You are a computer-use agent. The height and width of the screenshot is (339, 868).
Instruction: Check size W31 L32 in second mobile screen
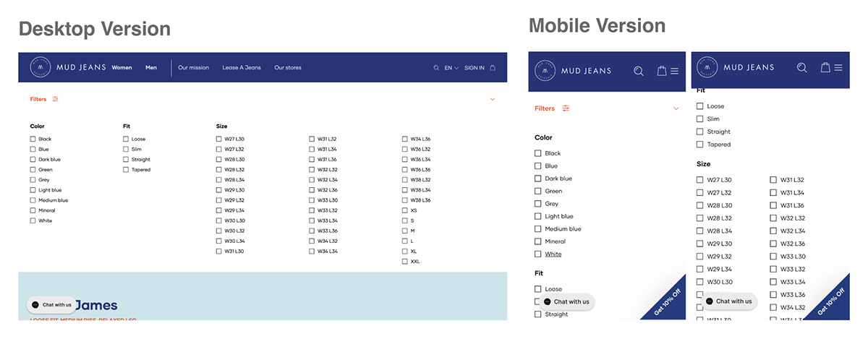click(x=773, y=180)
